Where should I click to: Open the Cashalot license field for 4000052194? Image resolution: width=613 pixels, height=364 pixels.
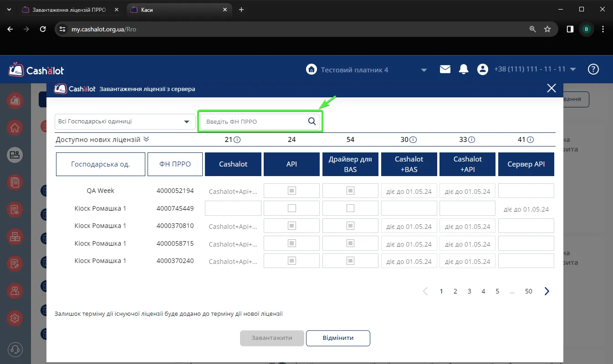[233, 191]
